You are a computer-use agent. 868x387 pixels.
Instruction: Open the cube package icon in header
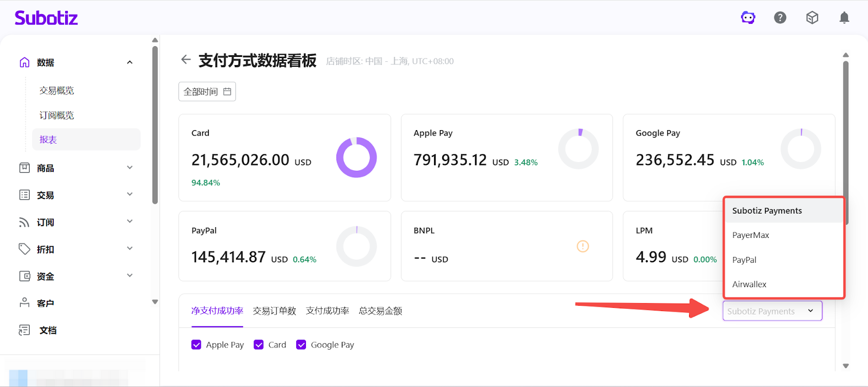[x=812, y=18]
